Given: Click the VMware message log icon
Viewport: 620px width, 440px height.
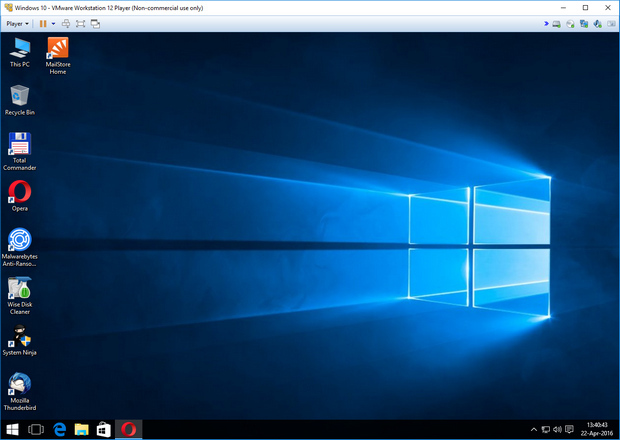Looking at the screenshot, I should click(611, 24).
